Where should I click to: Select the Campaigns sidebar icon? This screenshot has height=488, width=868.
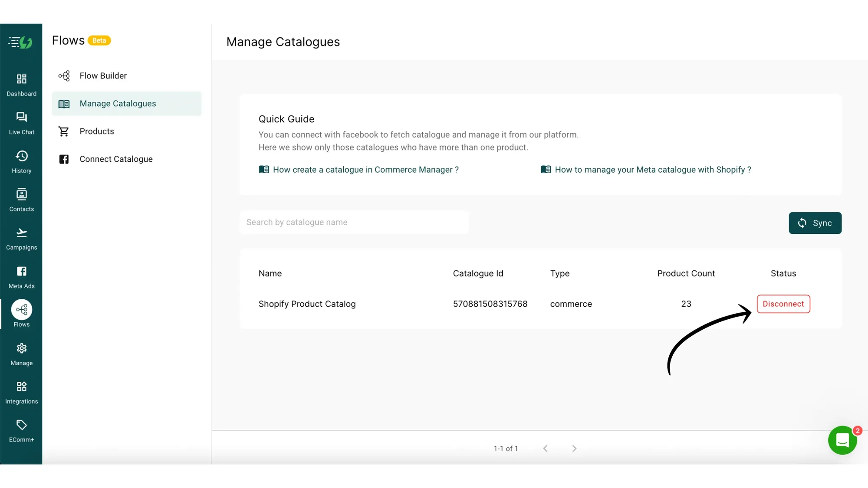[x=21, y=238]
